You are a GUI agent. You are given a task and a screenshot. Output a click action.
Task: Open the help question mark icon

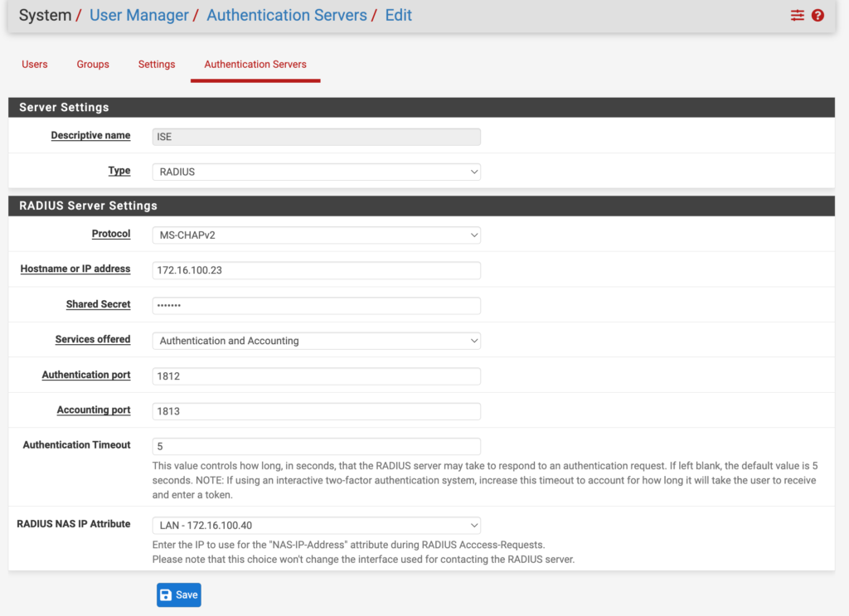click(x=817, y=15)
